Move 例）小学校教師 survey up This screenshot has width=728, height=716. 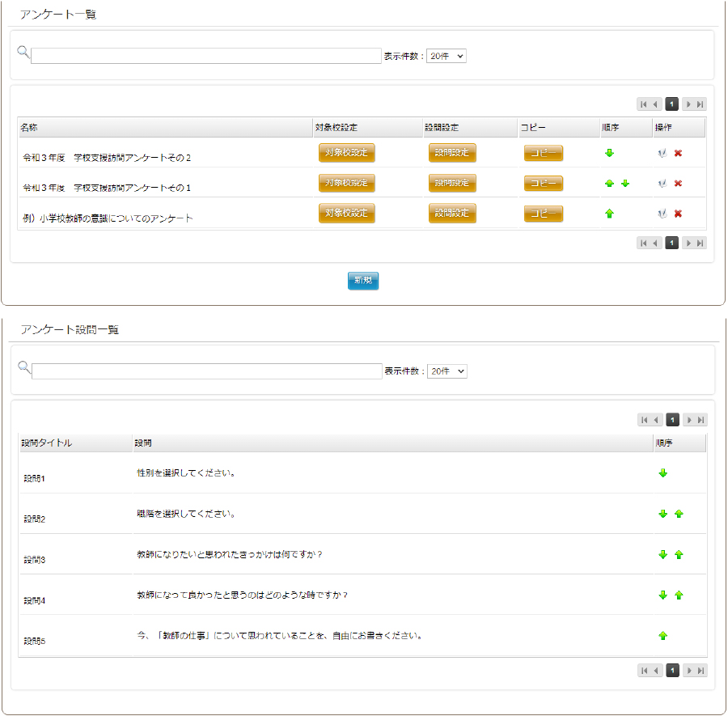coord(609,214)
